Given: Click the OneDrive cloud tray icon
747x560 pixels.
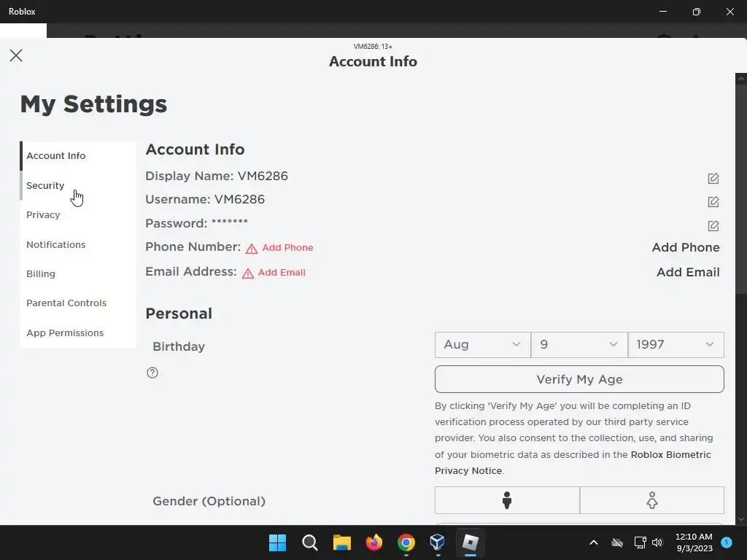Looking at the screenshot, I should pyautogui.click(x=617, y=542).
